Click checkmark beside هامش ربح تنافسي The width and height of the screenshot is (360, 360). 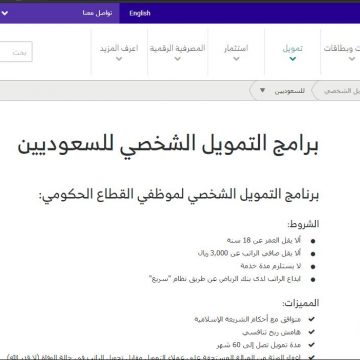(x=312, y=332)
